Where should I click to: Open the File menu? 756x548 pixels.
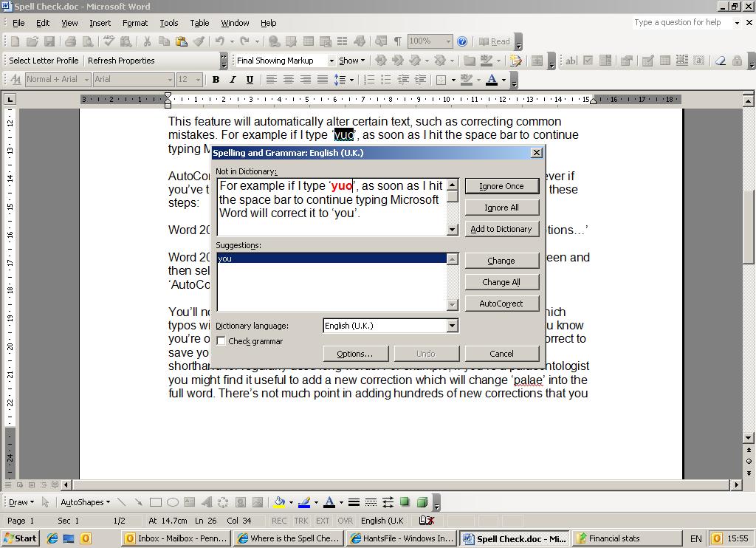point(18,23)
